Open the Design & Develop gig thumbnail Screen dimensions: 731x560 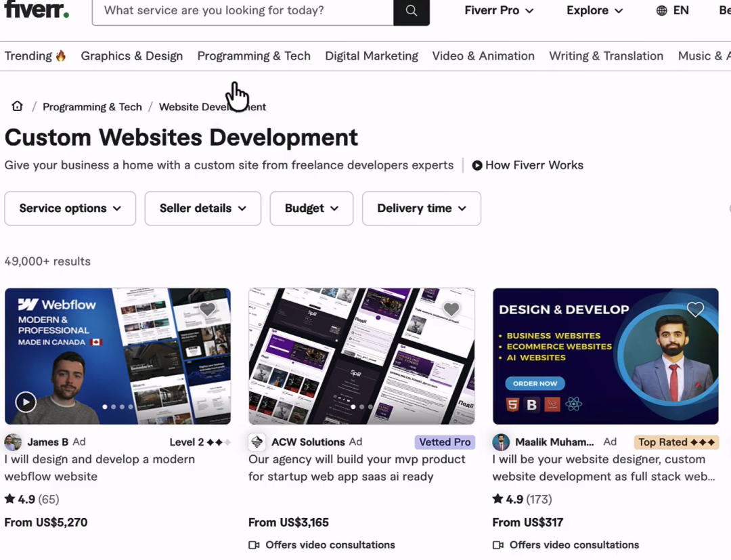606,356
